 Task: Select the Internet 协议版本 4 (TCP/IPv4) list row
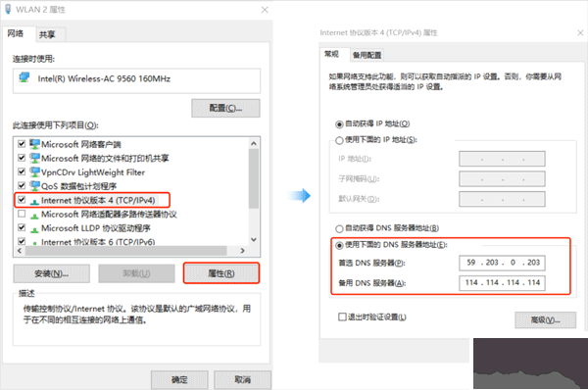[92, 200]
